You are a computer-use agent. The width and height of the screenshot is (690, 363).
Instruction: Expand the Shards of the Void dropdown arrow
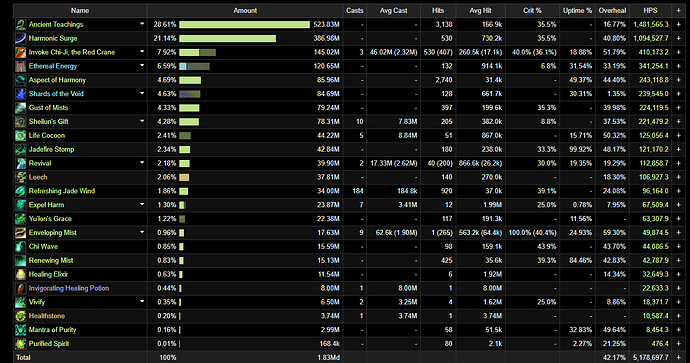[142, 93]
